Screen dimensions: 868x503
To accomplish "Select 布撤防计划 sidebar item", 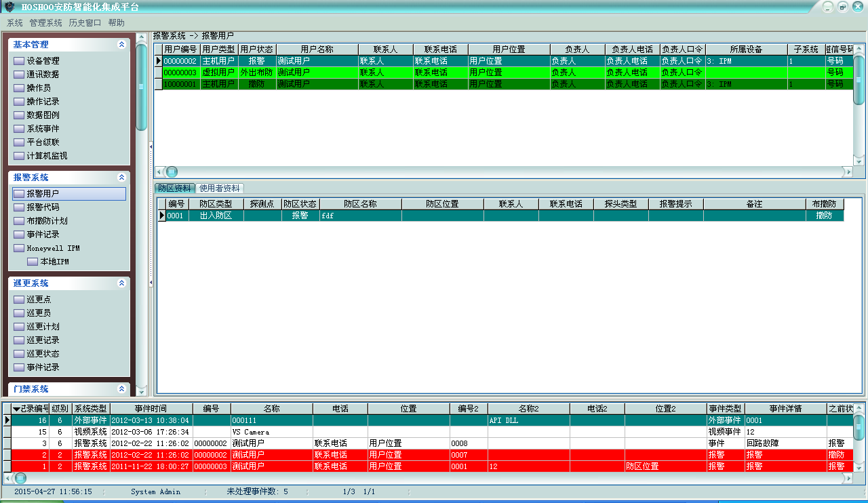I will pyautogui.click(x=47, y=221).
